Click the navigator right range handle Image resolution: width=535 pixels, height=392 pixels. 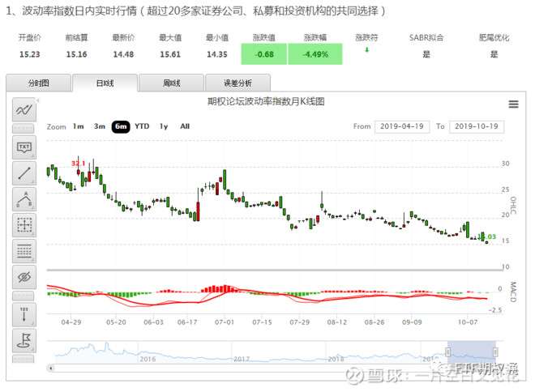pos(495,352)
